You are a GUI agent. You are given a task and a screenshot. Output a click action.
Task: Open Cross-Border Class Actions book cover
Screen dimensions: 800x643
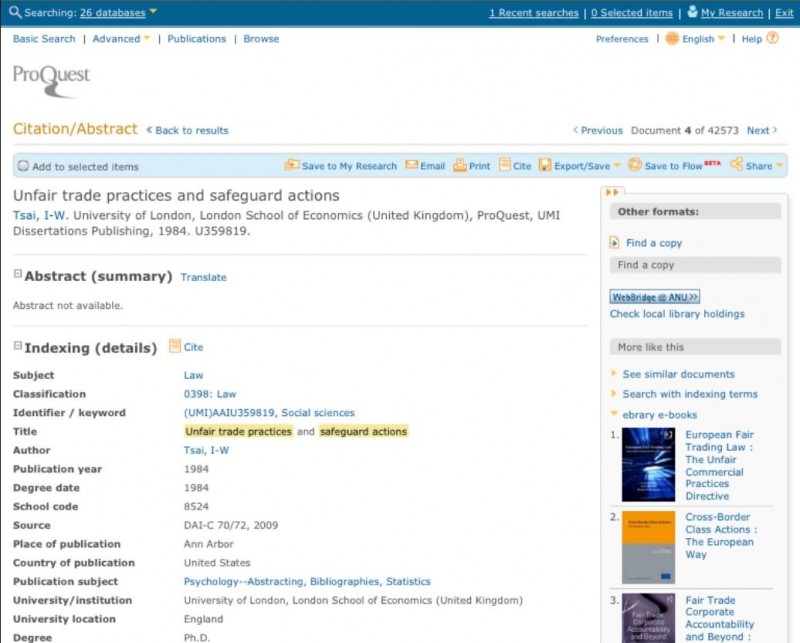point(648,547)
